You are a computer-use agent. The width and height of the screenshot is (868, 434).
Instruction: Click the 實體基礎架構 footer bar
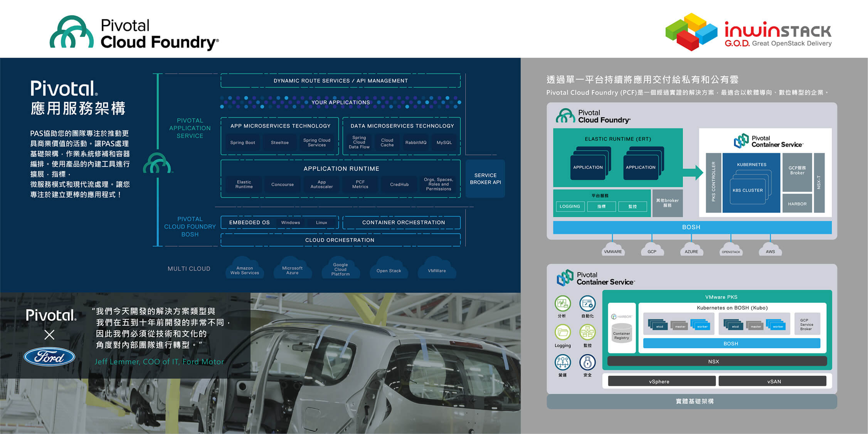pos(692,401)
